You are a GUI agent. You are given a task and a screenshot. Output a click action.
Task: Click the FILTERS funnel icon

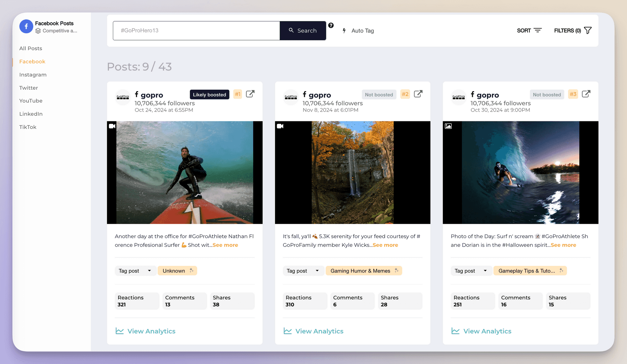coord(588,30)
